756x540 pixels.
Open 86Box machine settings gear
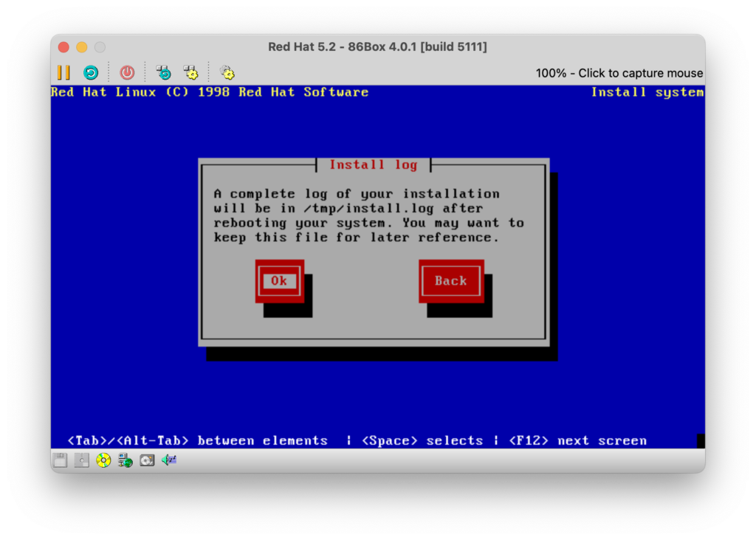[227, 73]
